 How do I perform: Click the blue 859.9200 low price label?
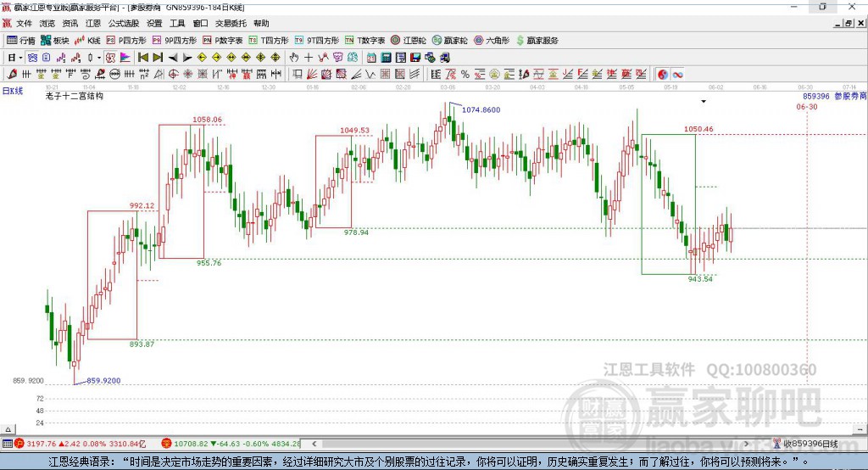103,381
